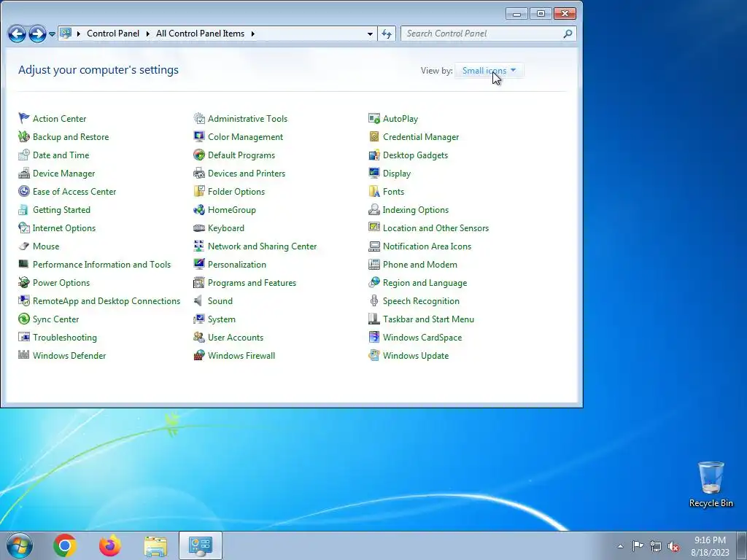Open the Notification Area Icons link

[x=427, y=246]
